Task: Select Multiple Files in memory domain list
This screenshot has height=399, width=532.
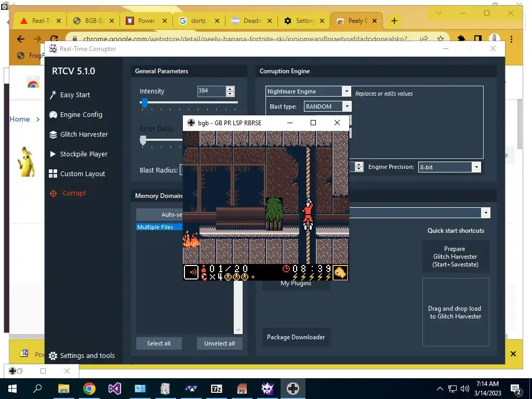Action: (159, 227)
